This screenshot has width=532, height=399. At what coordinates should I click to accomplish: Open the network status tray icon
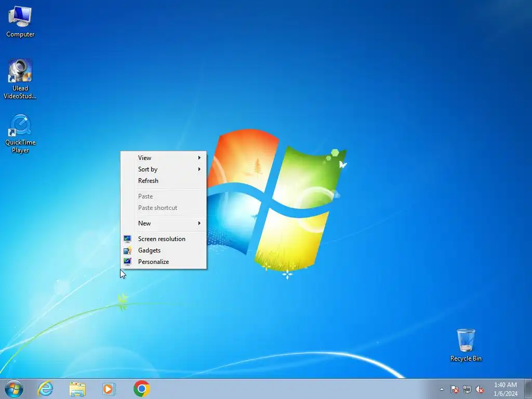467,389
